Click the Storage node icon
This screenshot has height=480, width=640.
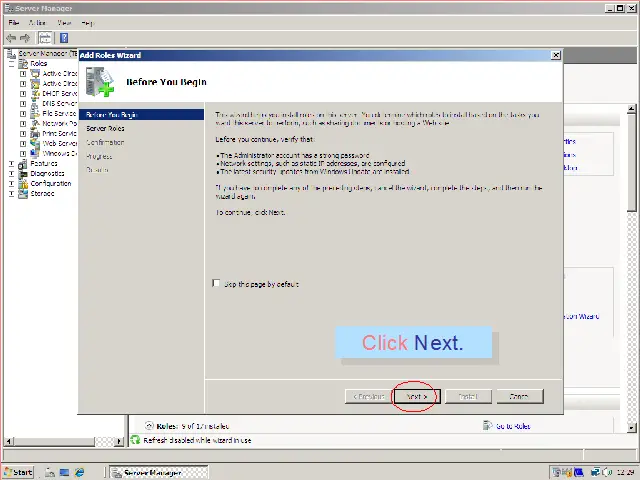click(23, 193)
